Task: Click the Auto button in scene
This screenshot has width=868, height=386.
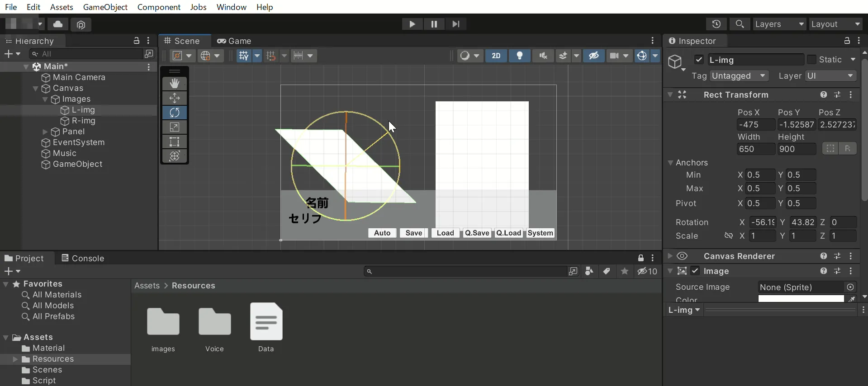Action: coord(382,233)
